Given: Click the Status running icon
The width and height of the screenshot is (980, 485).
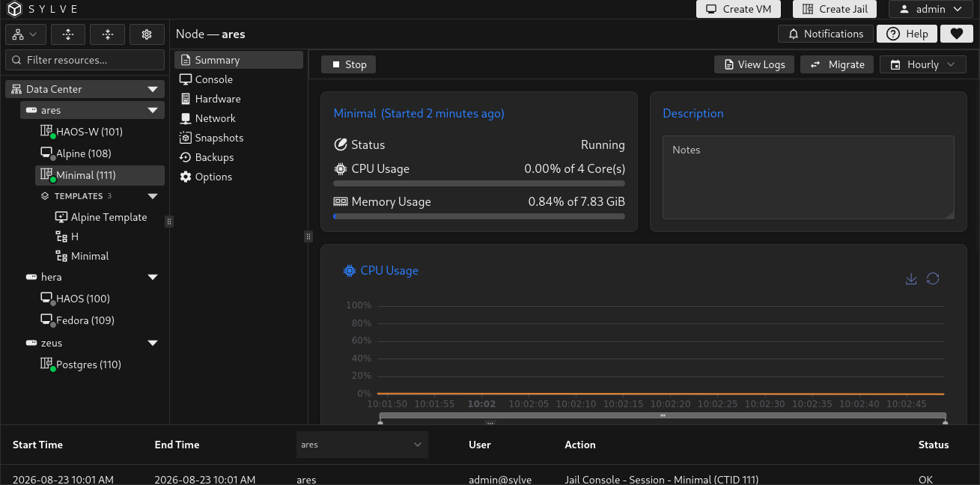Looking at the screenshot, I should point(341,144).
